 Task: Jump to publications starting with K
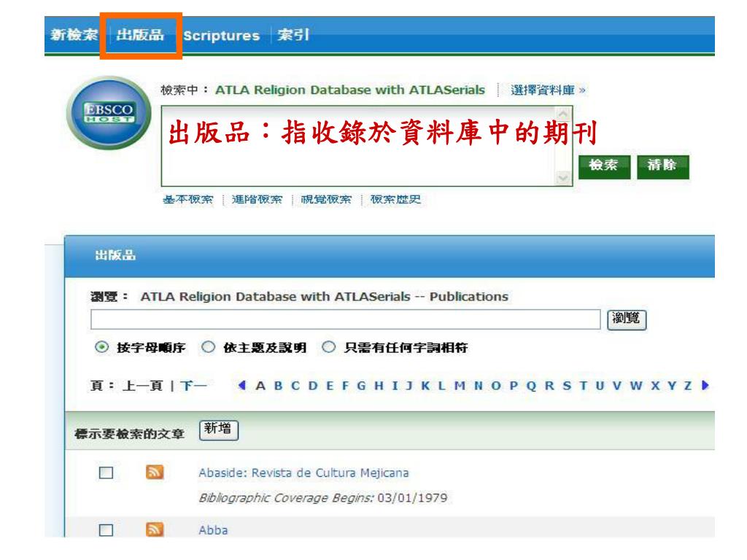[425, 386]
